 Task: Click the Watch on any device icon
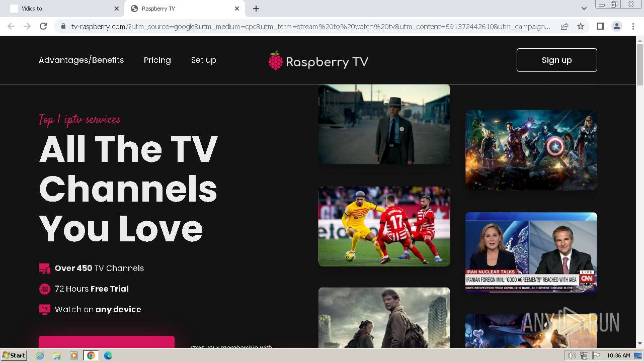click(x=45, y=309)
